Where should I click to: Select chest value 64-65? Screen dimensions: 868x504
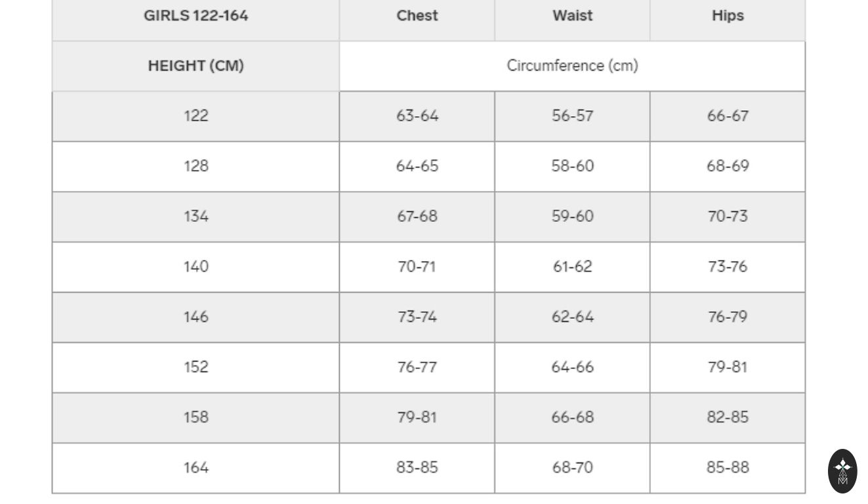point(417,166)
